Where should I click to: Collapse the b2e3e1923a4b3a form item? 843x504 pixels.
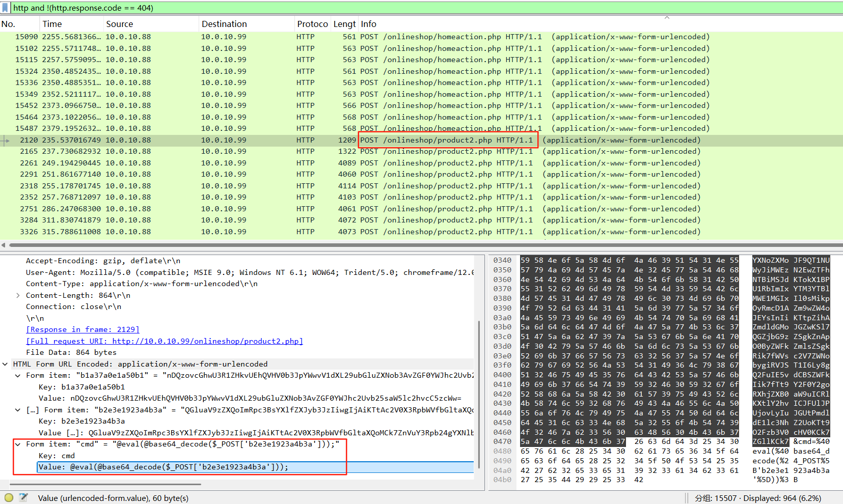point(18,410)
